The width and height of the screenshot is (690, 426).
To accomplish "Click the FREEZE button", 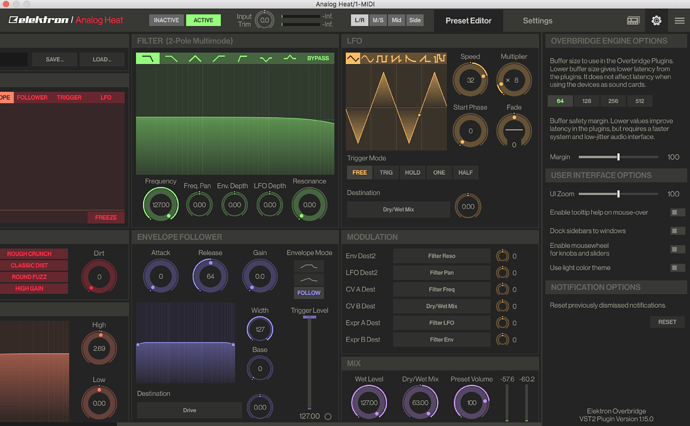I will tap(106, 217).
